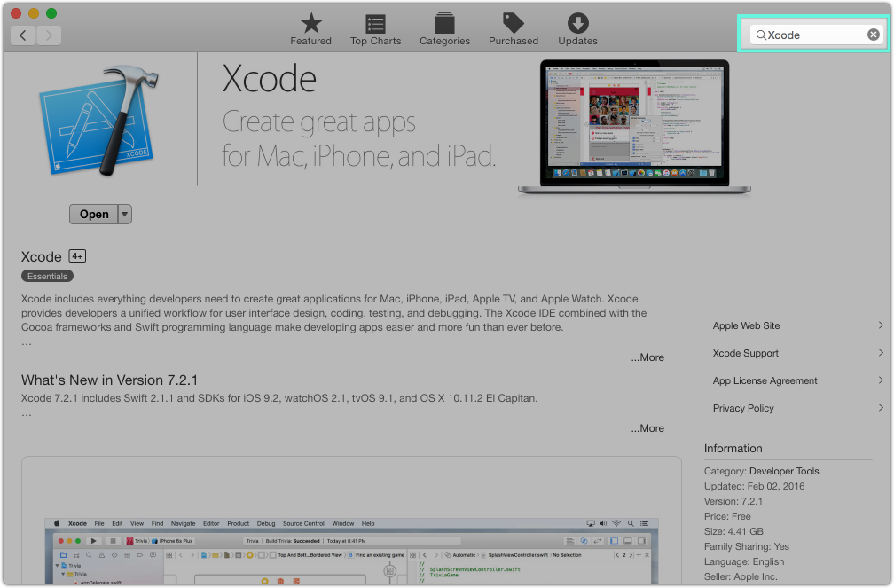Image resolution: width=894 pixels, height=588 pixels.
Task: Click 'Version: 7.2.1' in Information
Action: [733, 501]
